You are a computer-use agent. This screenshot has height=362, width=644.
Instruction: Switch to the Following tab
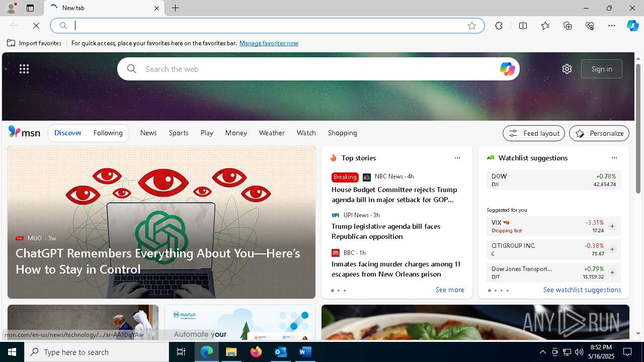108,133
